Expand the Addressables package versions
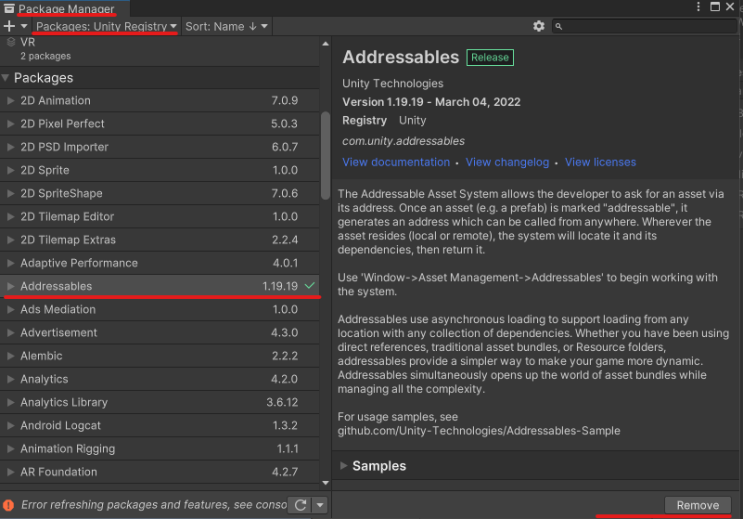 coord(10,286)
